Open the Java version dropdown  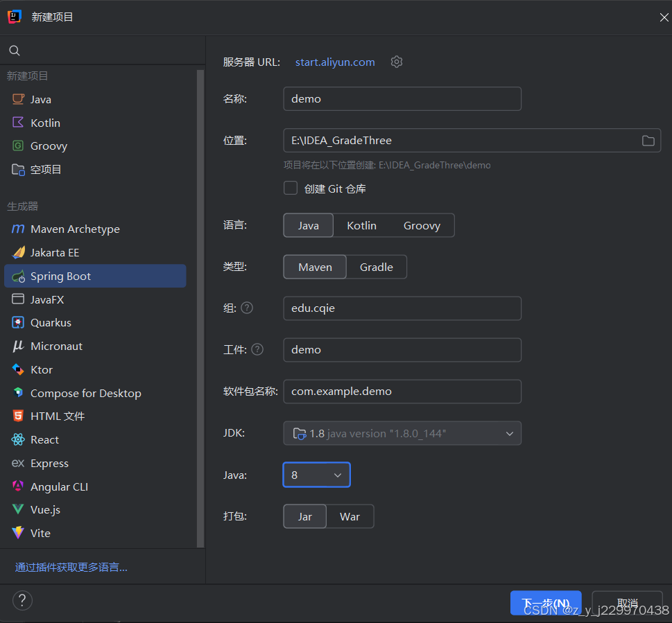(x=316, y=475)
